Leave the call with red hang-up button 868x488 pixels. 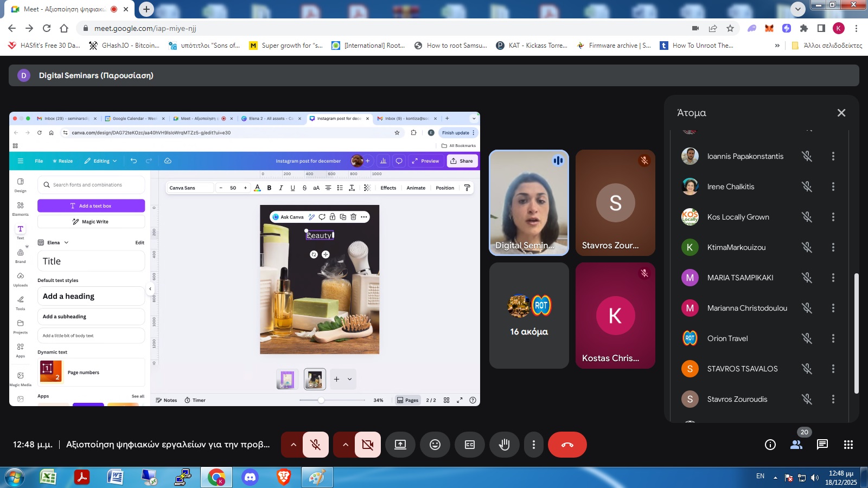coord(567,445)
